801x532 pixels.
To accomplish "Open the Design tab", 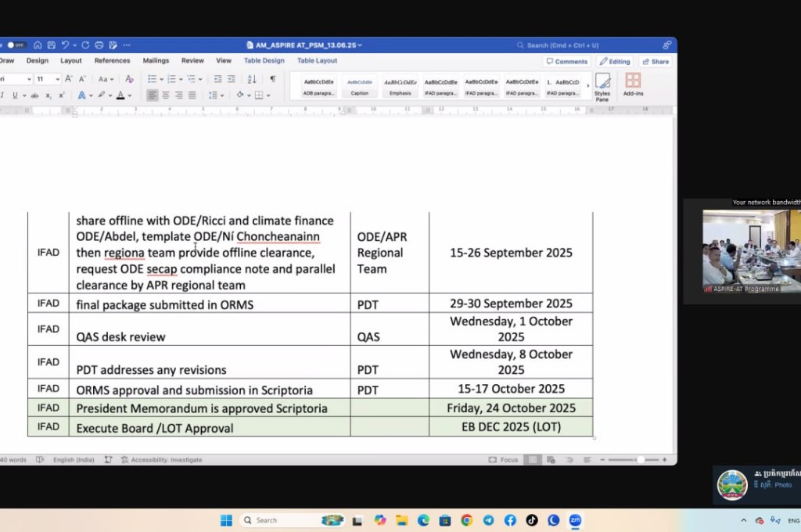I will click(x=38, y=60).
